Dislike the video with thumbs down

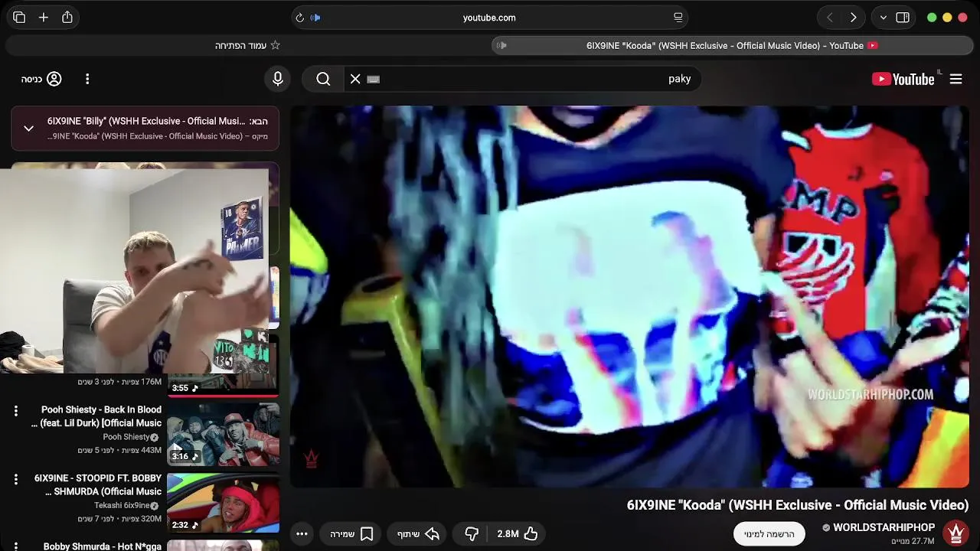coord(472,533)
